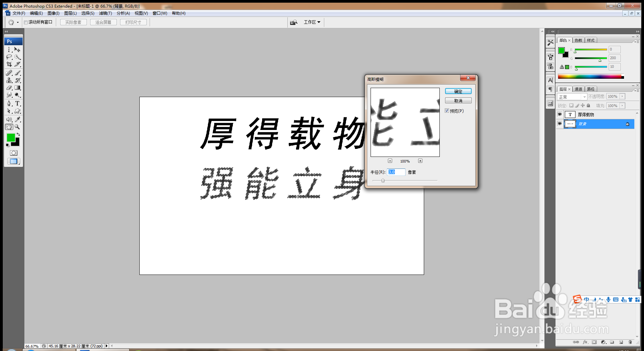Select the Type tool
The height and width of the screenshot is (351, 644).
pyautogui.click(x=17, y=103)
